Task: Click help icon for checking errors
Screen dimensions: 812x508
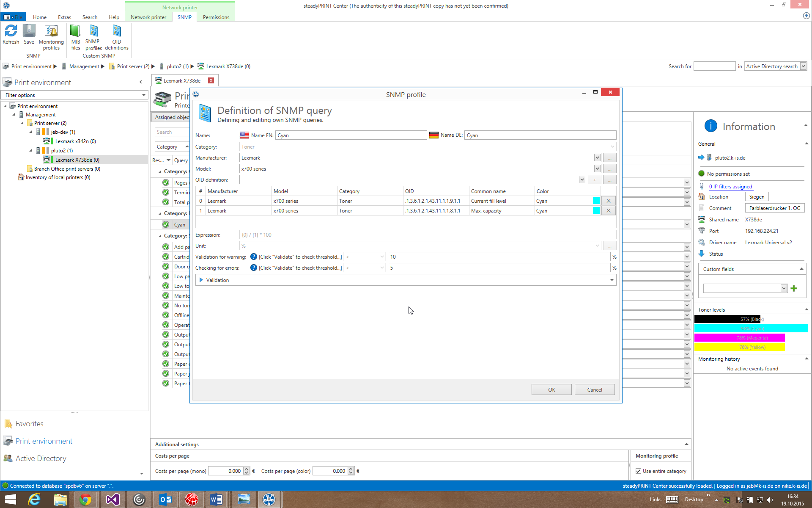Action: point(253,268)
